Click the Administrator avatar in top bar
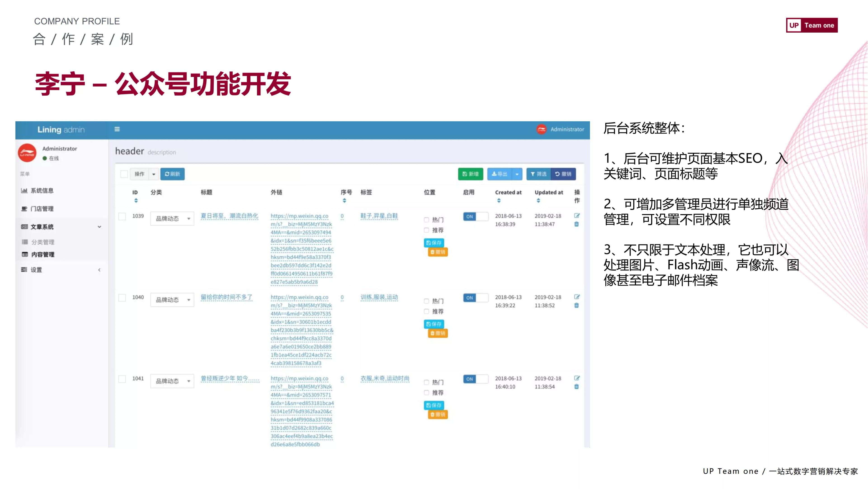This screenshot has width=868, height=489. pos(541,129)
